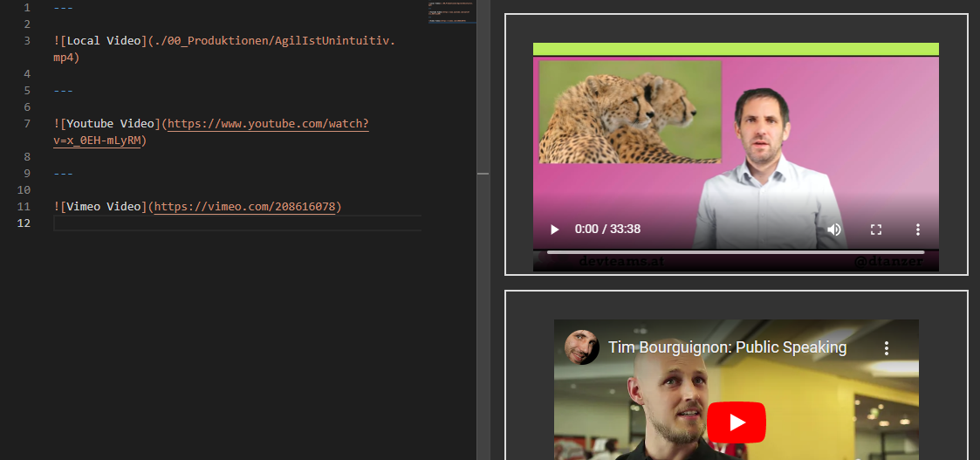Click the 0:00 / 33:38 time display
Screen dimensions: 980x460
click(607, 230)
